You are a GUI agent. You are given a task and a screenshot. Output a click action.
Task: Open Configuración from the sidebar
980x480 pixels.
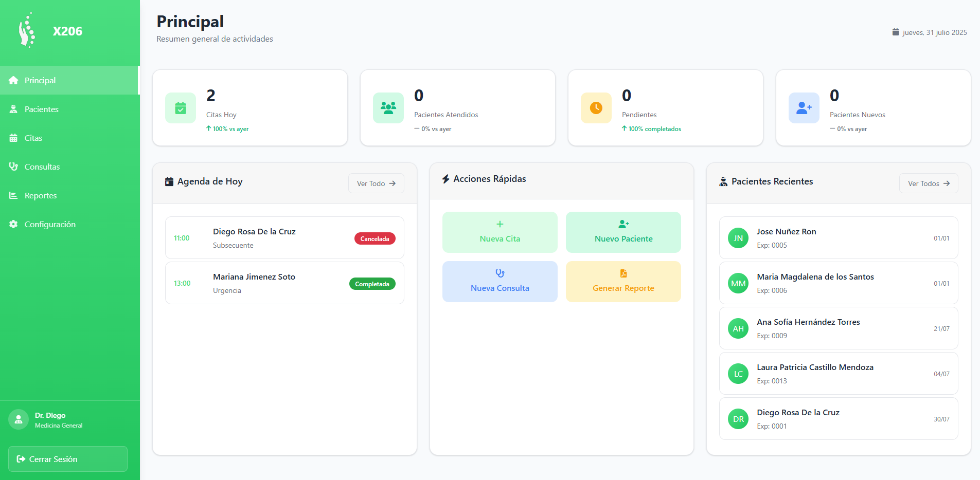click(x=50, y=224)
